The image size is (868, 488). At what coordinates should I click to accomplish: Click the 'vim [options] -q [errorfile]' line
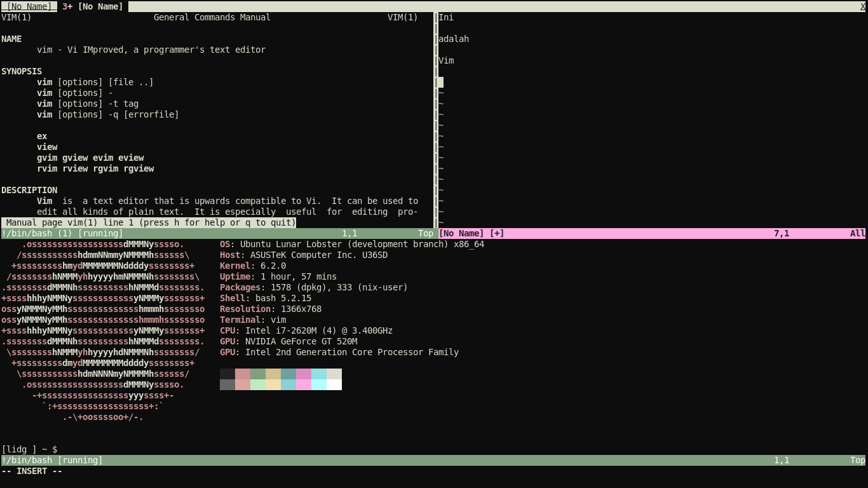click(x=108, y=114)
